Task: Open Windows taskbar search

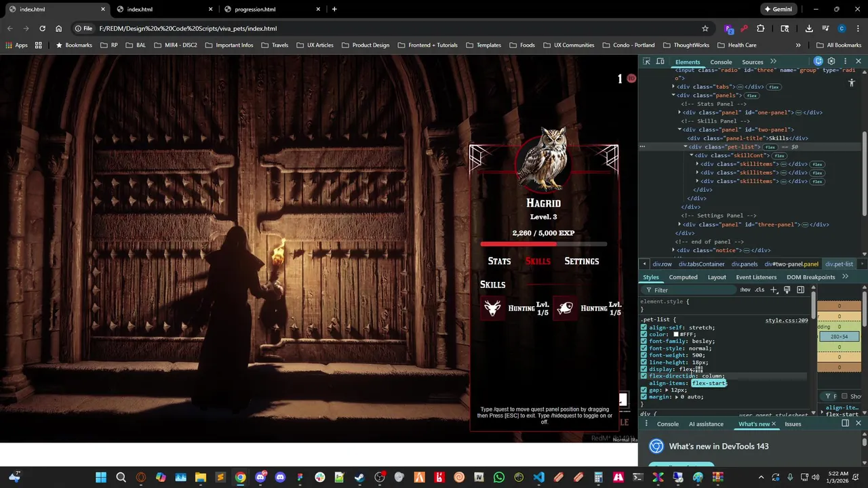Action: pyautogui.click(x=121, y=477)
